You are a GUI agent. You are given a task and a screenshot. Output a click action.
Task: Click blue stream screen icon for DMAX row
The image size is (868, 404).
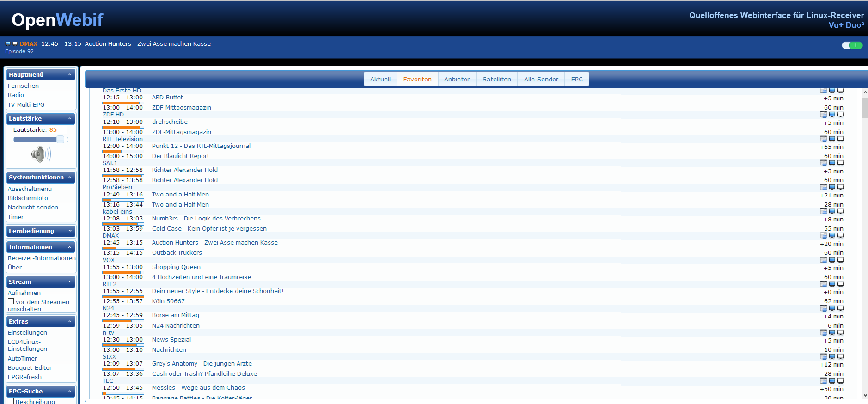[832, 236]
